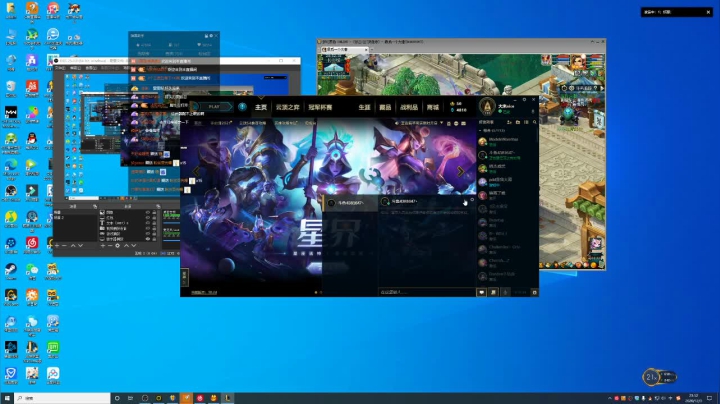Pop out the OBS sources dock
720x404 pixels.
pos(158,207)
